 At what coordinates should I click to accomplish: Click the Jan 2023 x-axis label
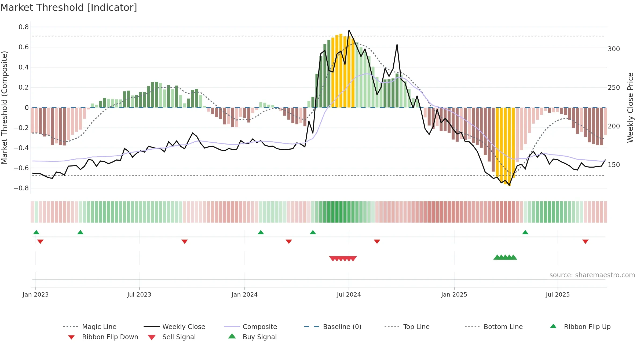coord(36,294)
